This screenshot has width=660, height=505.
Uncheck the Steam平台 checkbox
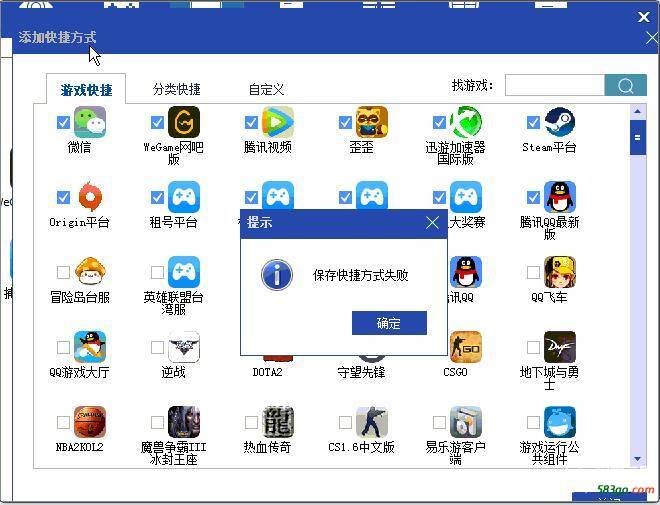click(533, 122)
